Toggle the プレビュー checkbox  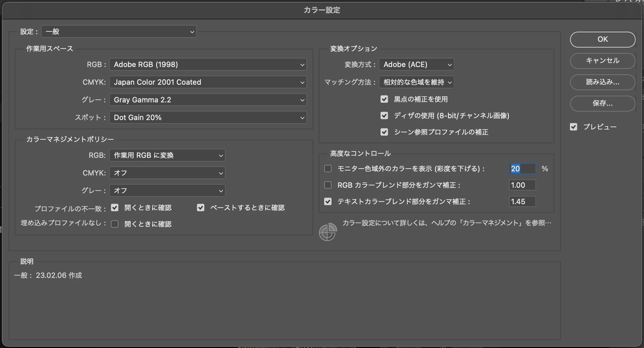coord(574,127)
